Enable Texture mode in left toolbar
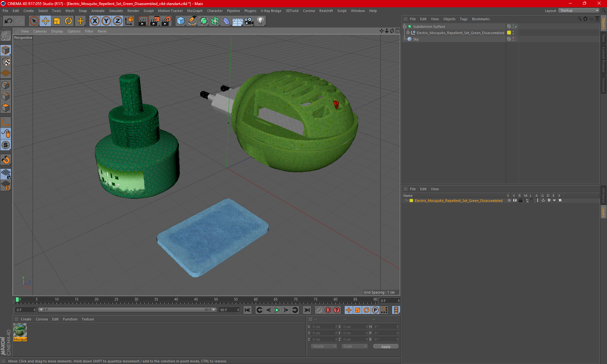Image resolution: width=607 pixels, height=364 pixels. coord(6,62)
